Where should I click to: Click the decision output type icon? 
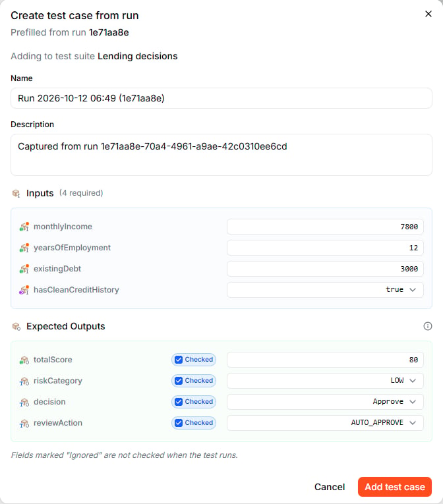coord(24,402)
